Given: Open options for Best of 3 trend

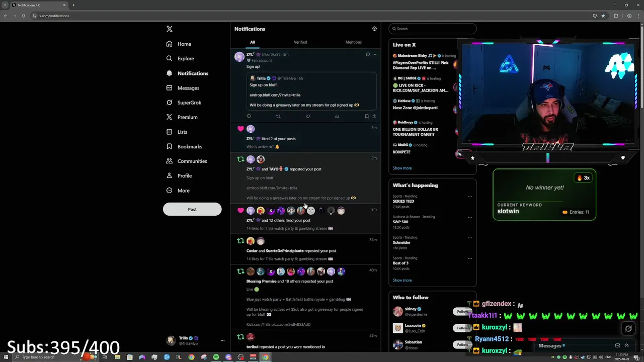Looking at the screenshot, I should tap(470, 258).
